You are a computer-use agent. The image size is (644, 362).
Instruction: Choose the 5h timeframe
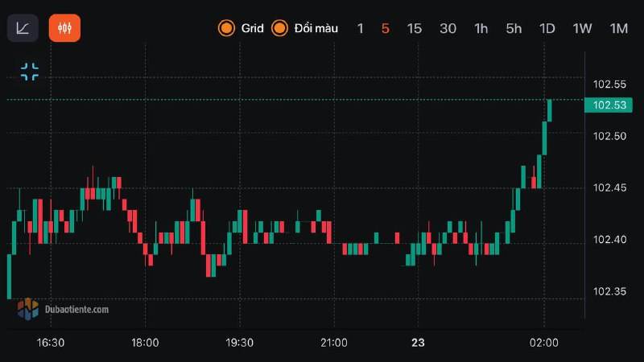coord(514,28)
